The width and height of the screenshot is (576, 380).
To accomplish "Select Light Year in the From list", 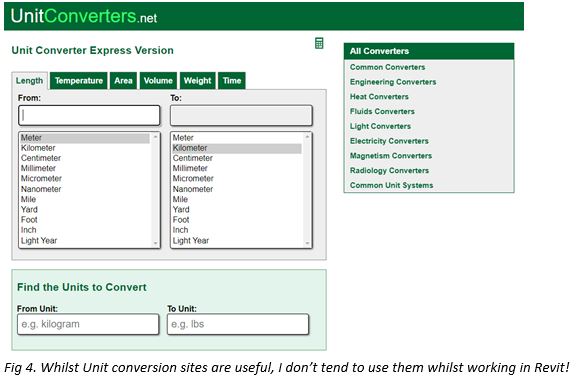I will [x=85, y=241].
